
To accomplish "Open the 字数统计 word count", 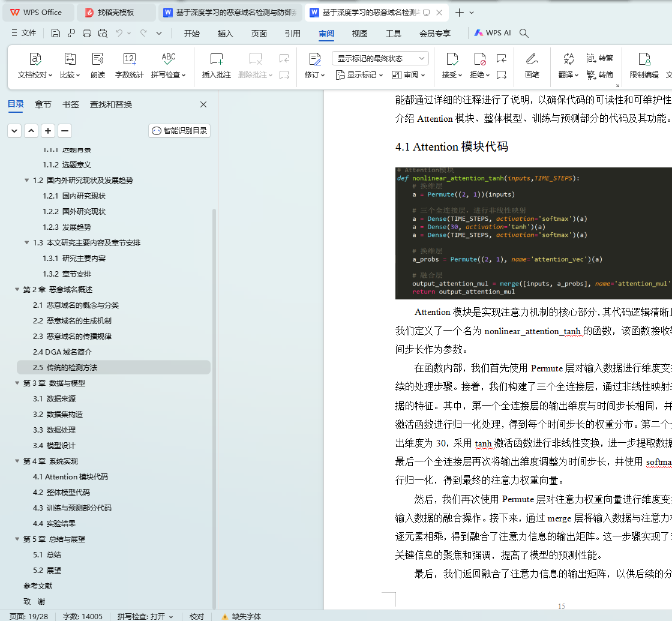I will [130, 65].
